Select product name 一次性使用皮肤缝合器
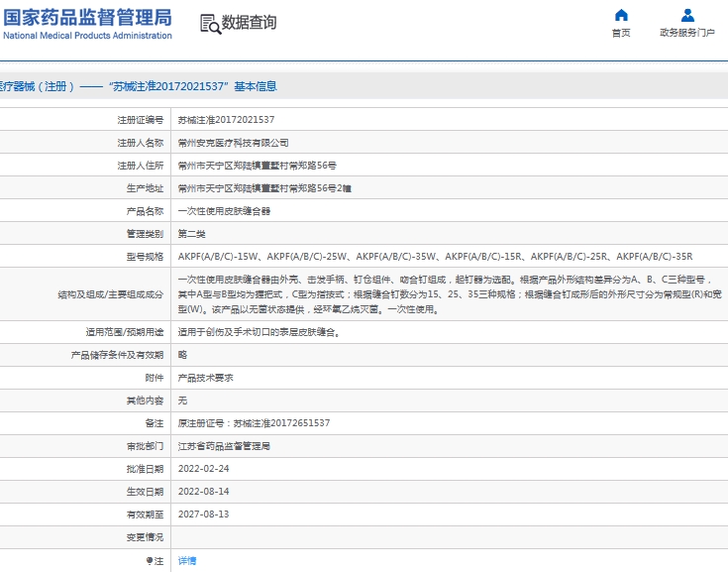This screenshot has width=728, height=572. click(x=224, y=211)
